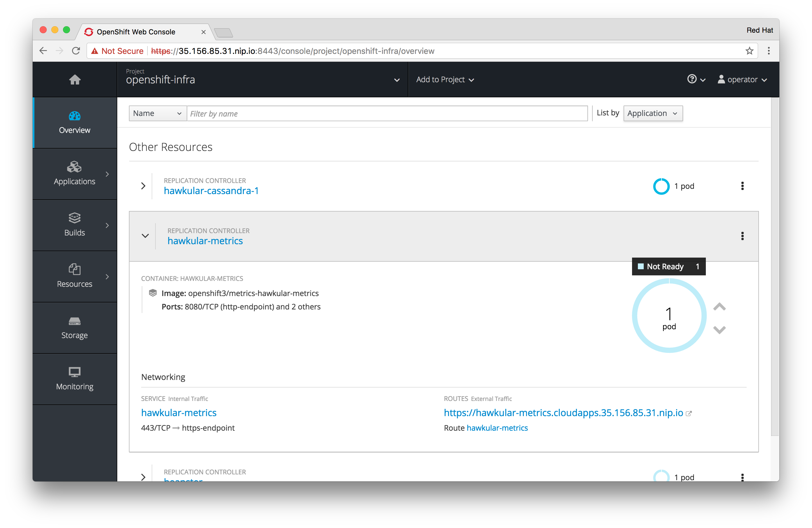
Task: Collapse the hawkular-metrics row
Action: pyautogui.click(x=145, y=236)
